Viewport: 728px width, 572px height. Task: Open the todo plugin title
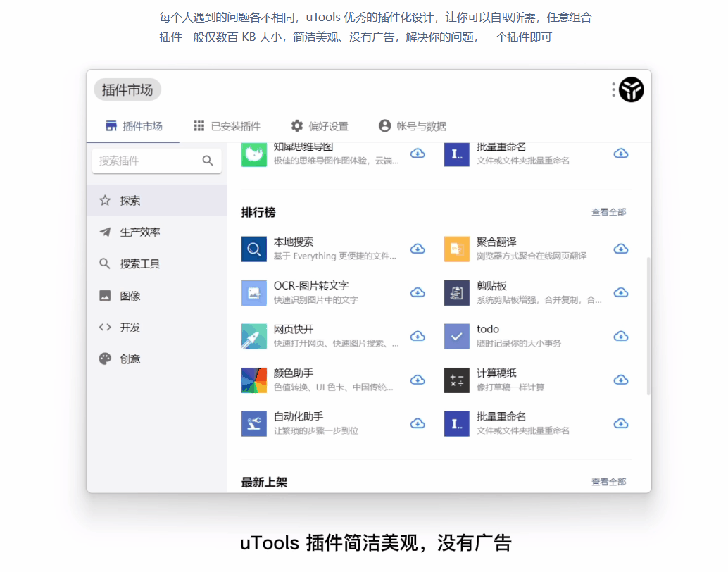[487, 330]
